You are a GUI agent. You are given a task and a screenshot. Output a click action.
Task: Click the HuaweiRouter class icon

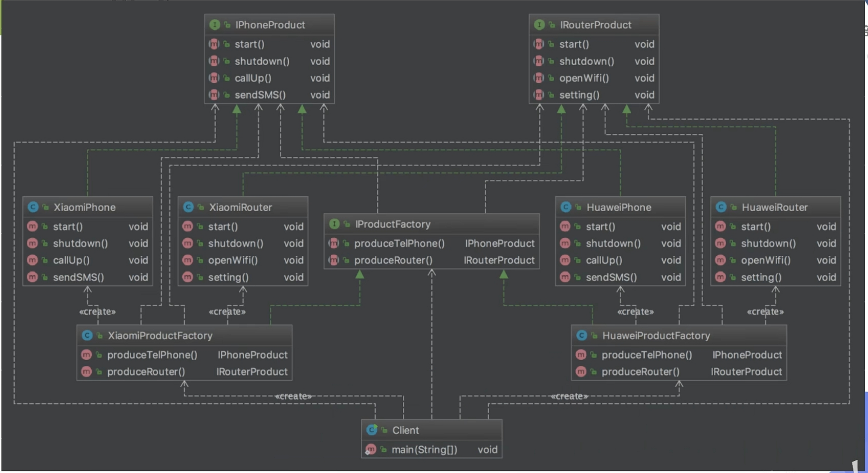pos(721,207)
